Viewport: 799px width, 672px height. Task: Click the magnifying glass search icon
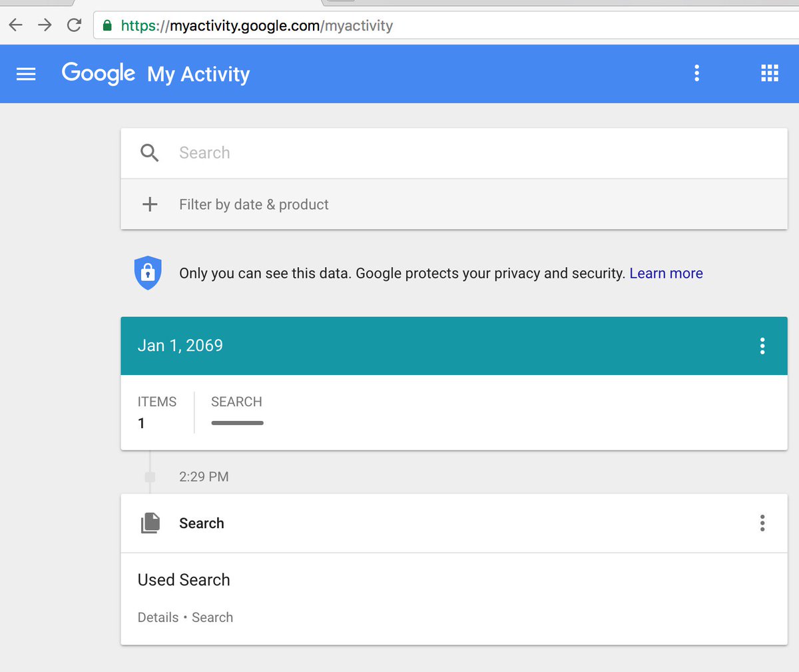tap(150, 153)
